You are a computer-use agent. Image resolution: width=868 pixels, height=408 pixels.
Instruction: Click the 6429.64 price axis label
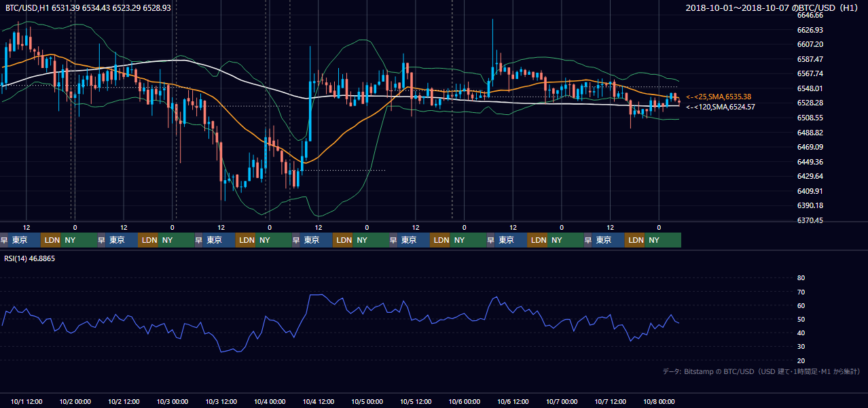point(810,176)
